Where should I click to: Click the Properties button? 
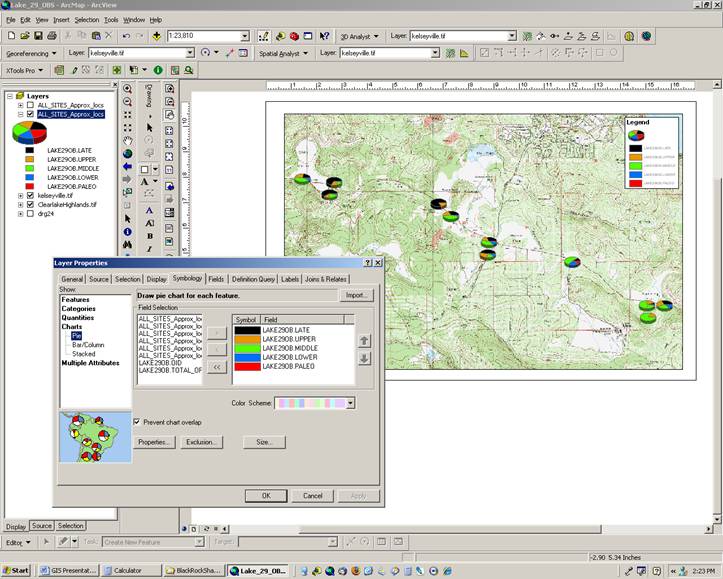(x=154, y=442)
